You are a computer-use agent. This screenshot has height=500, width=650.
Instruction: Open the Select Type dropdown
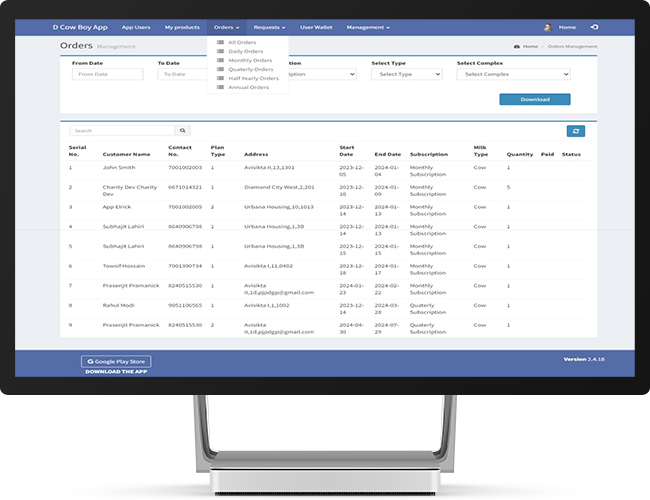point(405,74)
